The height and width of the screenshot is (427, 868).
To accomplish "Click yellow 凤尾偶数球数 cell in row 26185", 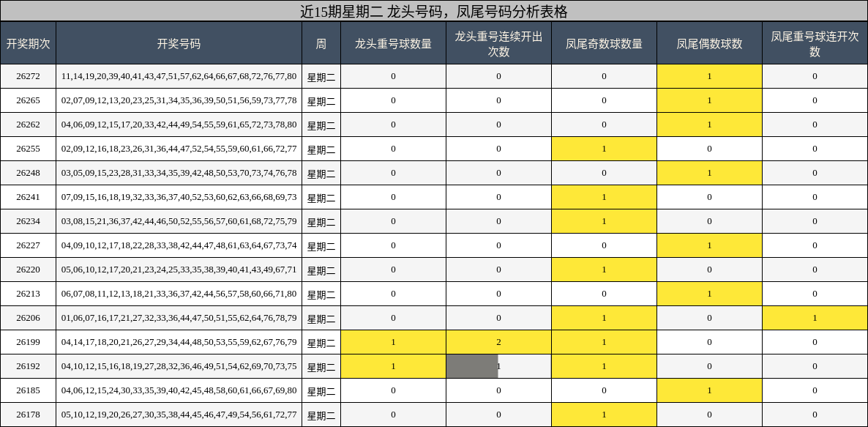I will [x=710, y=390].
